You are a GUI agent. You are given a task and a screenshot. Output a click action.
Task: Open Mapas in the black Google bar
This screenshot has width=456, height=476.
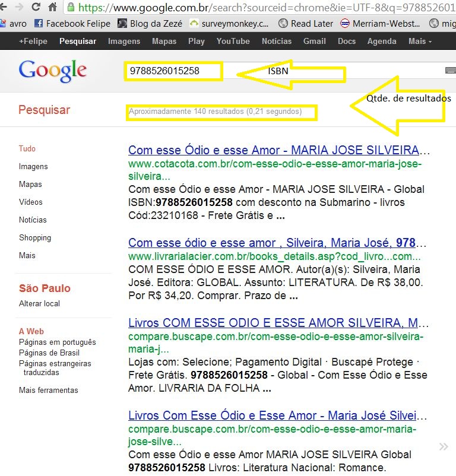coord(164,42)
